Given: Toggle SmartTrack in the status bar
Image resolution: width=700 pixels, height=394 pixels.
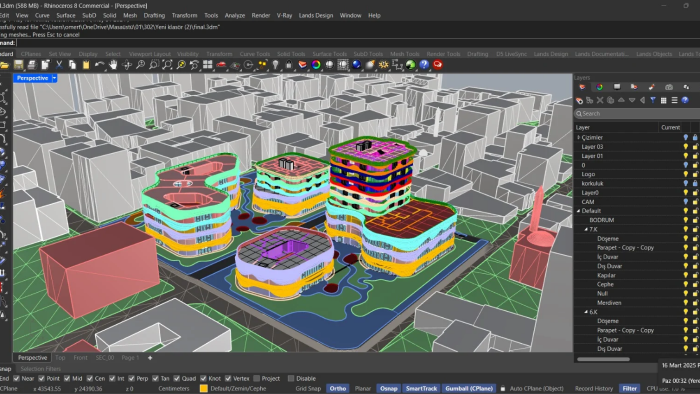Looking at the screenshot, I should [x=421, y=389].
